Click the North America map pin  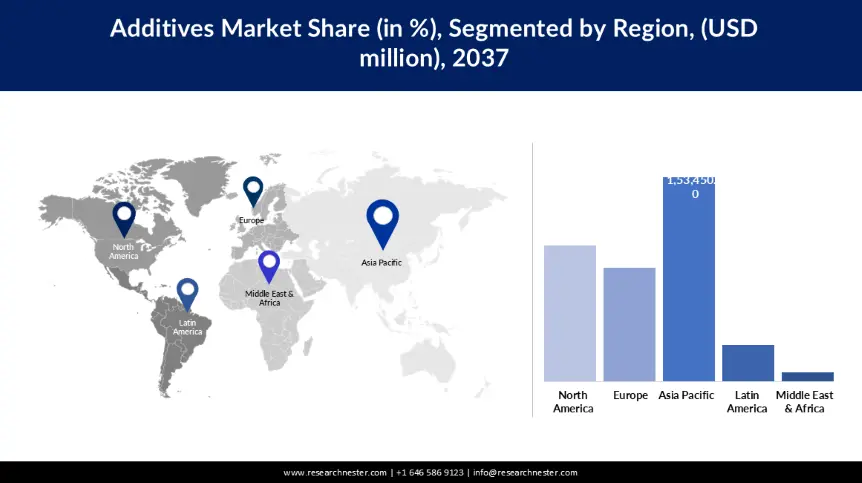[x=124, y=219]
